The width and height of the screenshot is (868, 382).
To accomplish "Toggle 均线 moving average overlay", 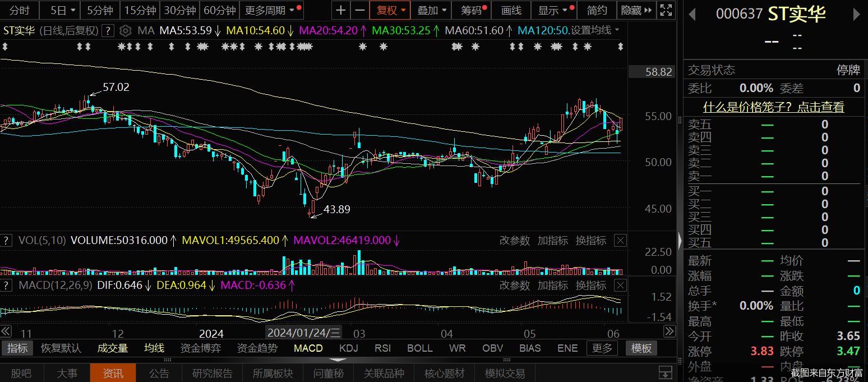I will (154, 348).
